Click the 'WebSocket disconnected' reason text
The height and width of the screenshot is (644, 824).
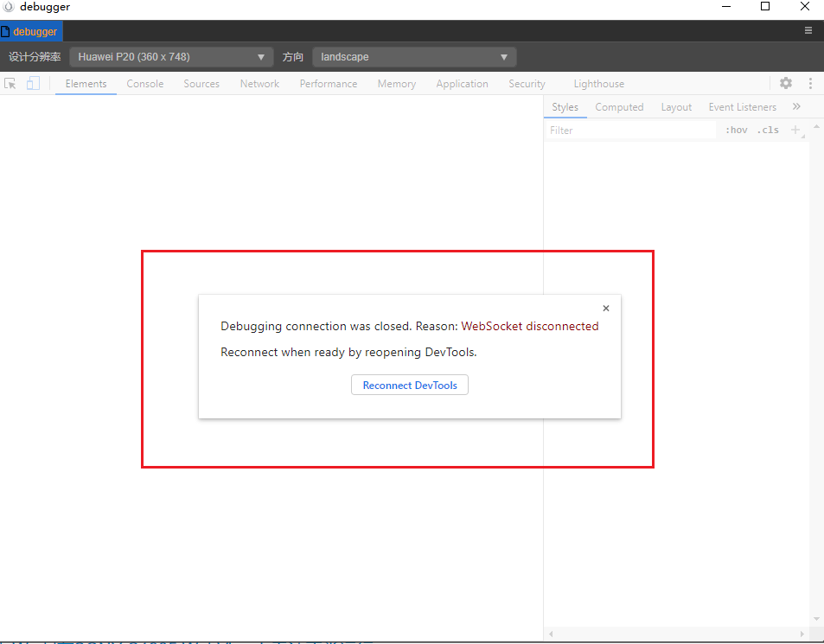coord(530,326)
